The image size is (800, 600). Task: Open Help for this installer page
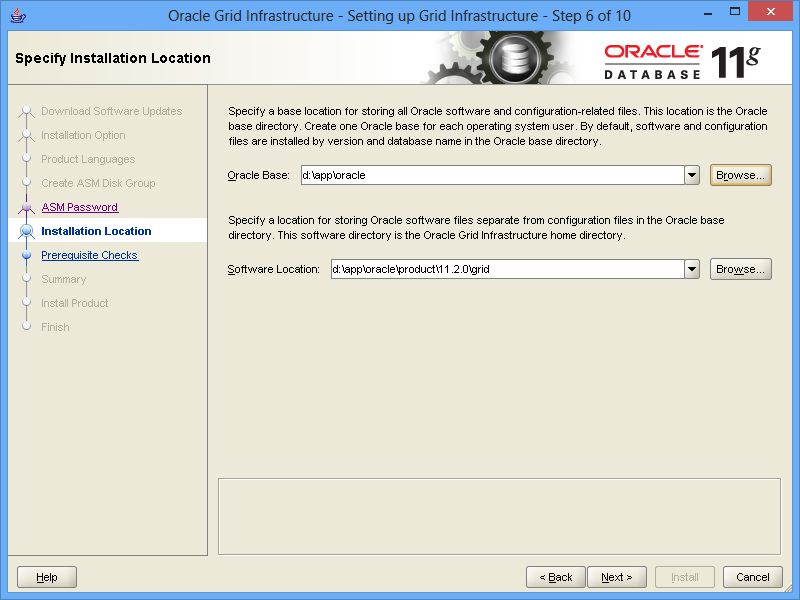coord(47,577)
